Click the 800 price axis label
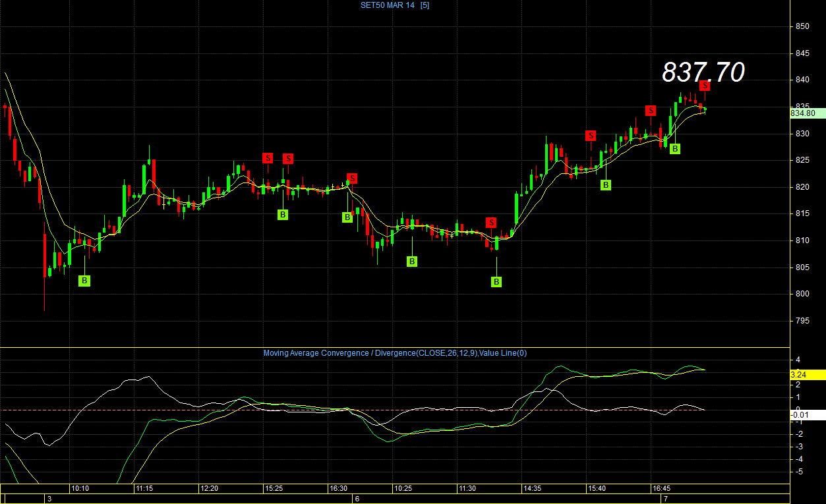 [802, 294]
